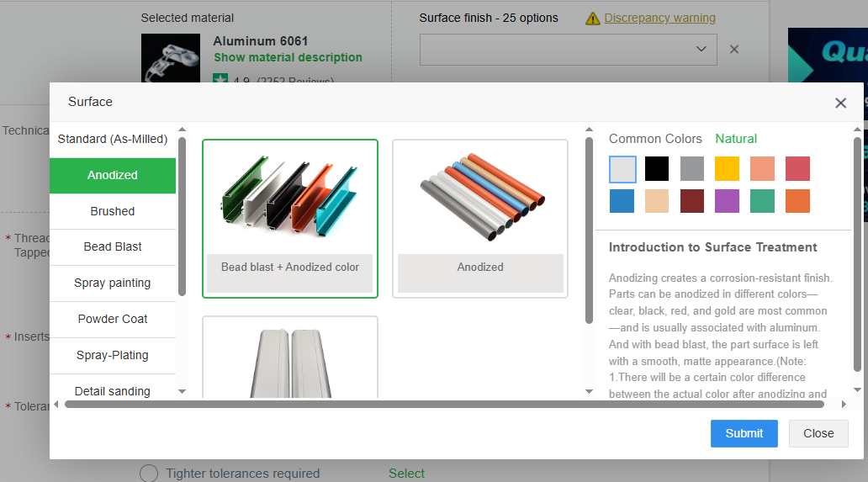Click the Close button in dialog
868x482 pixels.
tap(818, 433)
